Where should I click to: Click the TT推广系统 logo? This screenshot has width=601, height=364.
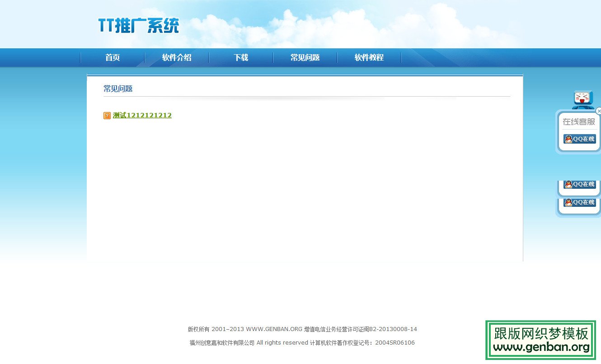click(138, 25)
